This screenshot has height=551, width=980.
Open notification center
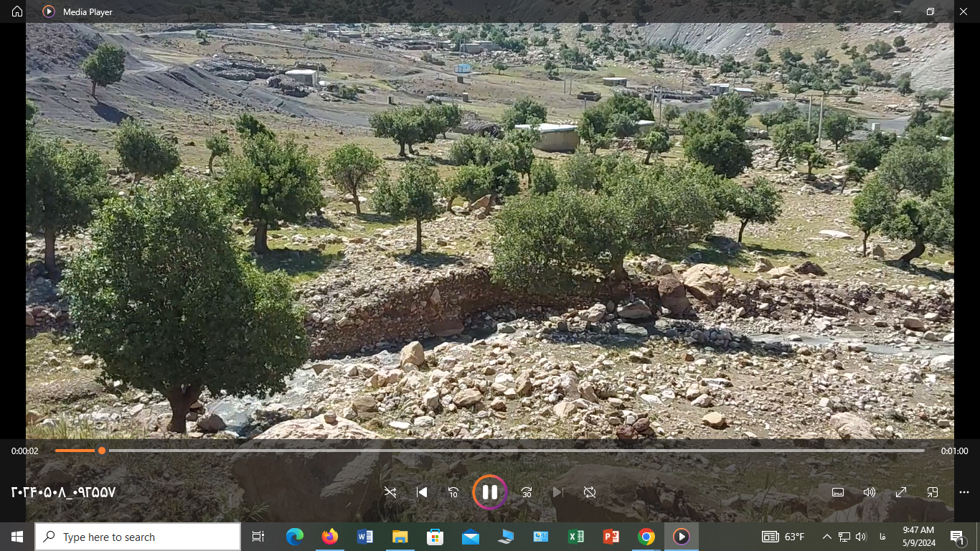tap(958, 537)
